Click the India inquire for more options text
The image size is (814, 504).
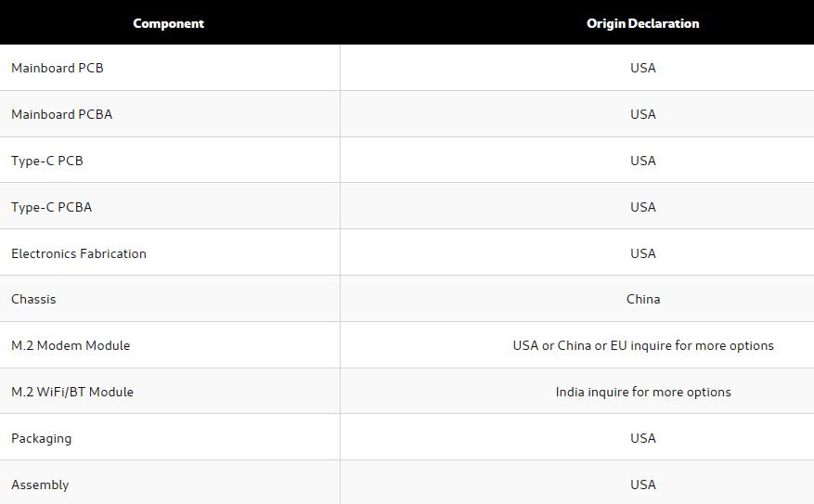[x=643, y=392]
